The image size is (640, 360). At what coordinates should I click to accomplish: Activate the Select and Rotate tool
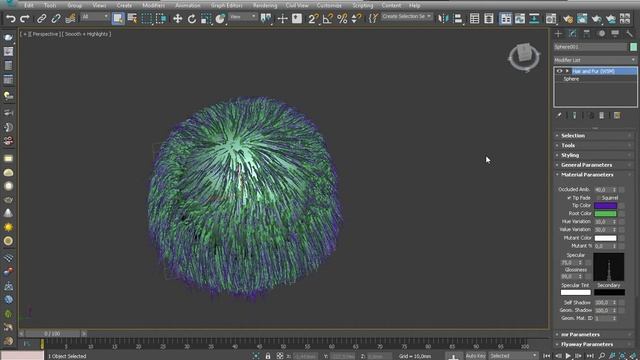pos(192,19)
